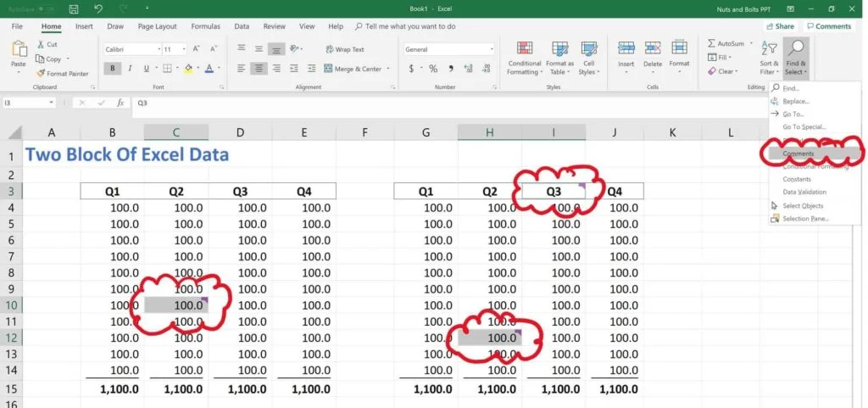Apply the blue font color

[209, 69]
